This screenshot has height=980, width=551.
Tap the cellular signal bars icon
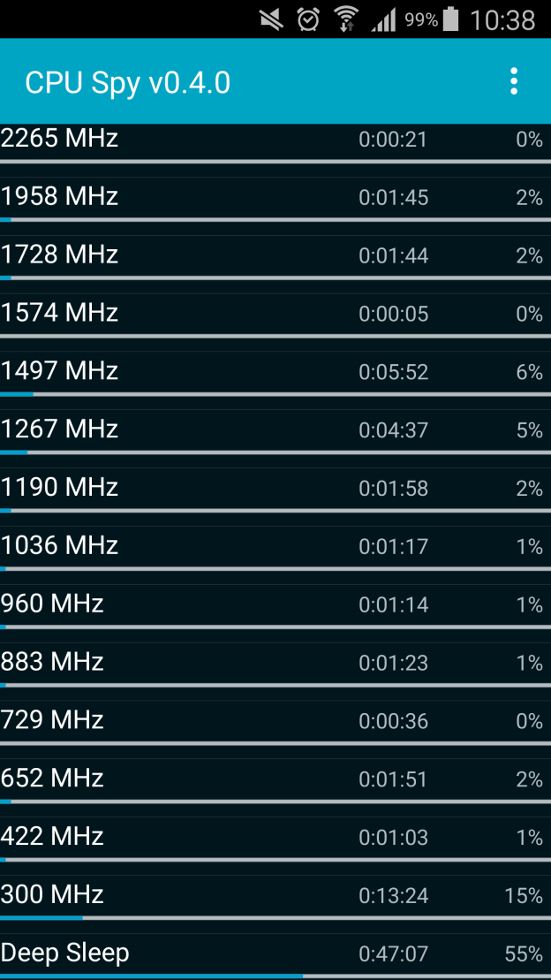[383, 19]
